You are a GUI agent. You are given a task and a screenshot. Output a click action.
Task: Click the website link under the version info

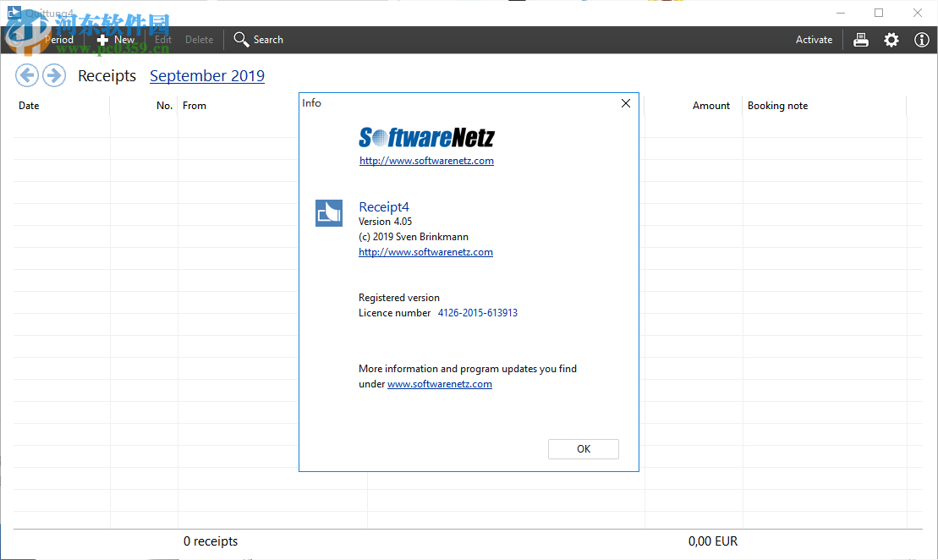[425, 251]
